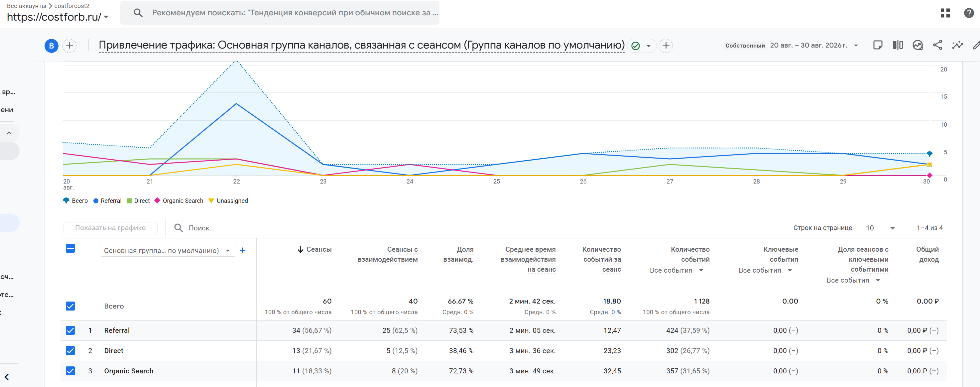980x387 pixels.
Task: Toggle the select-all header checkbox
Action: tap(70, 248)
